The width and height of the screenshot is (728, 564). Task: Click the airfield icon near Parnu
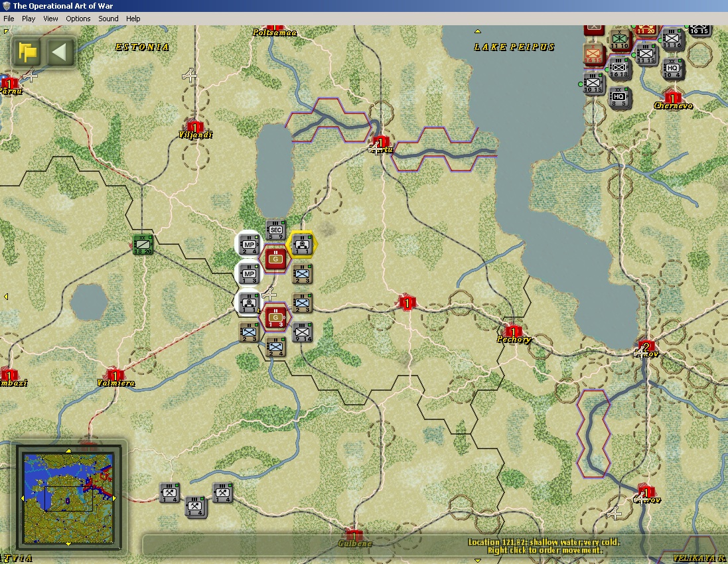31,75
